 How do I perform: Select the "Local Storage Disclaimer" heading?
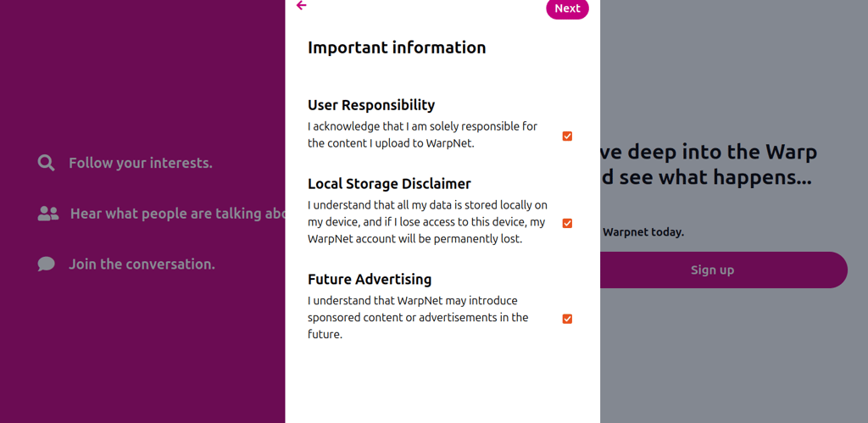coord(389,184)
